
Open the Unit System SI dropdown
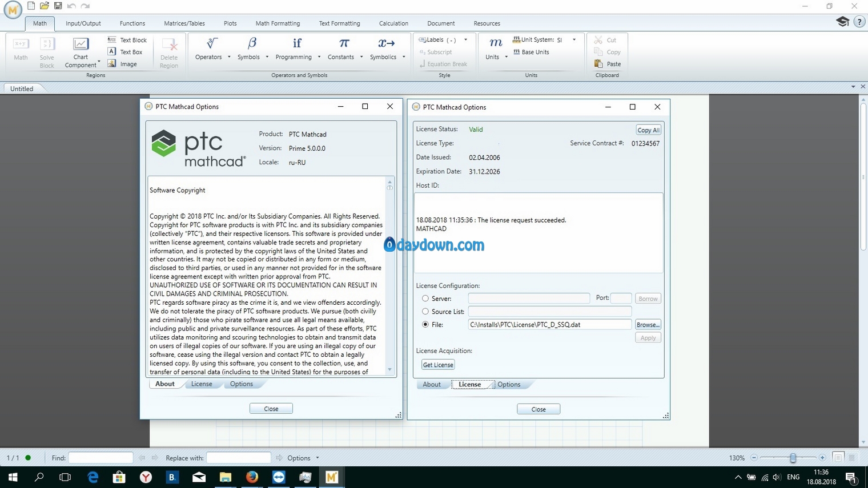click(x=574, y=40)
